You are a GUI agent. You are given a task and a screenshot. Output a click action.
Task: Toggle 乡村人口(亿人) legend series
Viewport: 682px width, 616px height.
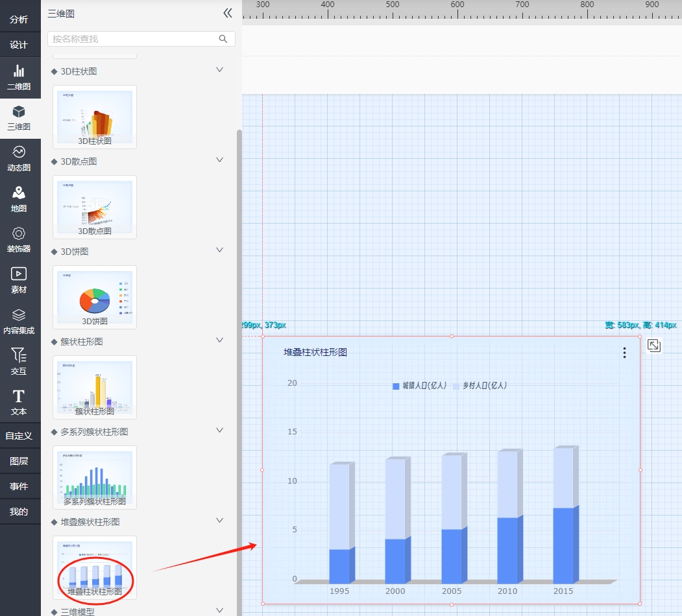tap(480, 386)
